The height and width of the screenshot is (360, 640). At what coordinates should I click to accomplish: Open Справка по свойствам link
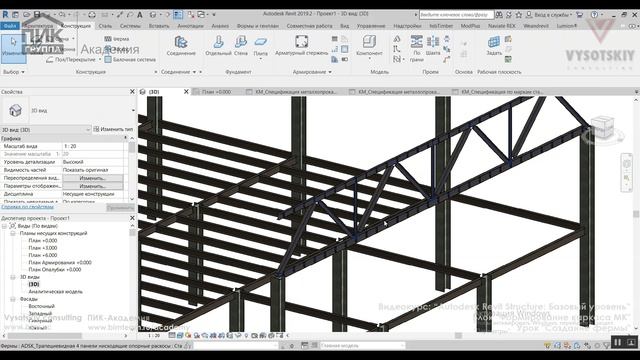[x=27, y=207]
